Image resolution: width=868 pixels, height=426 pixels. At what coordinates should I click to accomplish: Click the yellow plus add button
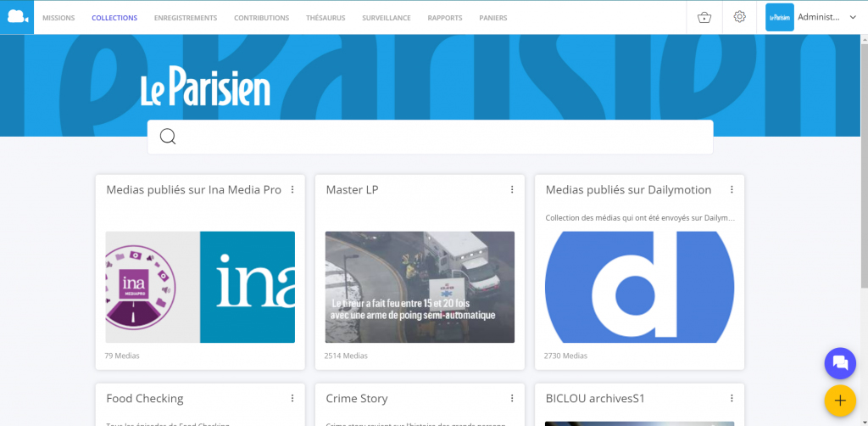click(840, 401)
